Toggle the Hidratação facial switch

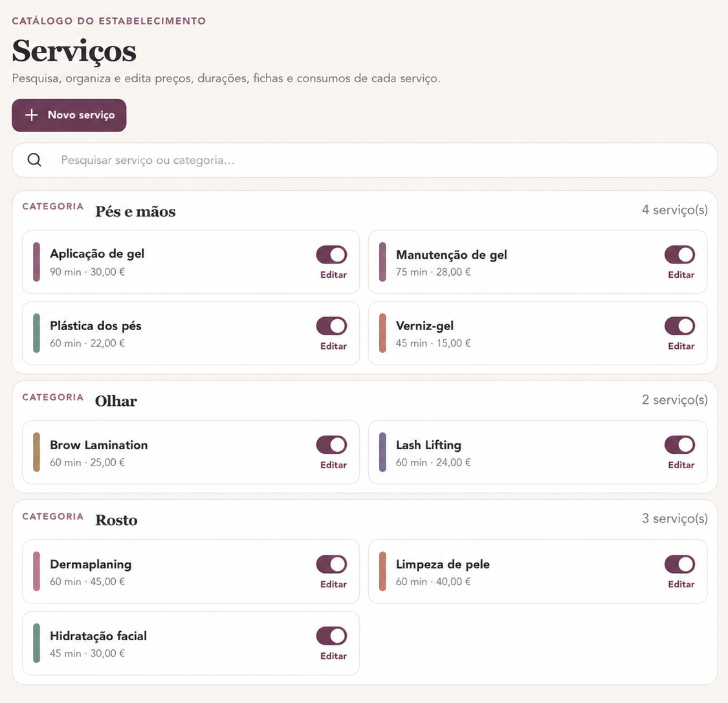[x=331, y=636]
